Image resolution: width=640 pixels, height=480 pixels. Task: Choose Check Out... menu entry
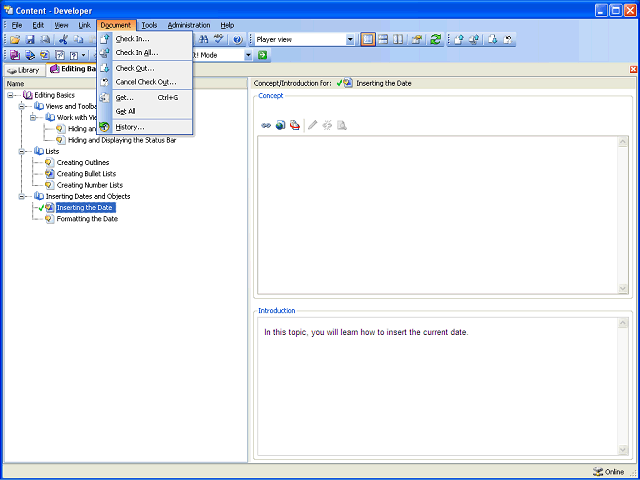[145, 69]
